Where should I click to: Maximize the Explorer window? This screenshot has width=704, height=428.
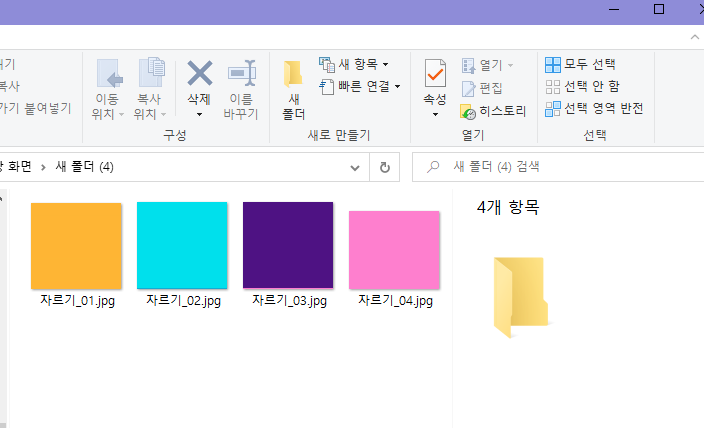(x=659, y=9)
